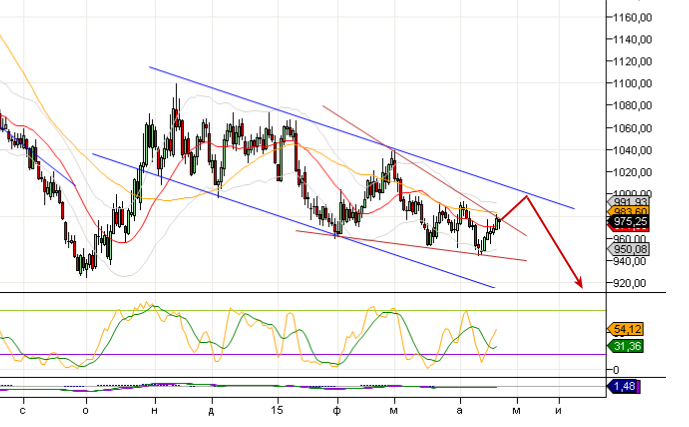Click the green 31,36 oscillator value tag
Image resolution: width=689 pixels, height=427 pixels.
click(x=627, y=346)
